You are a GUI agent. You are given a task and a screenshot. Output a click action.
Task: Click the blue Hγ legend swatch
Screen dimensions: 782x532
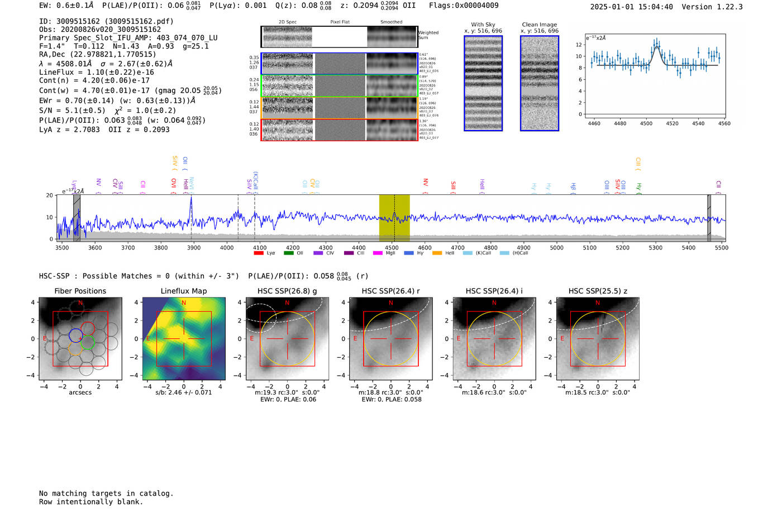click(409, 253)
